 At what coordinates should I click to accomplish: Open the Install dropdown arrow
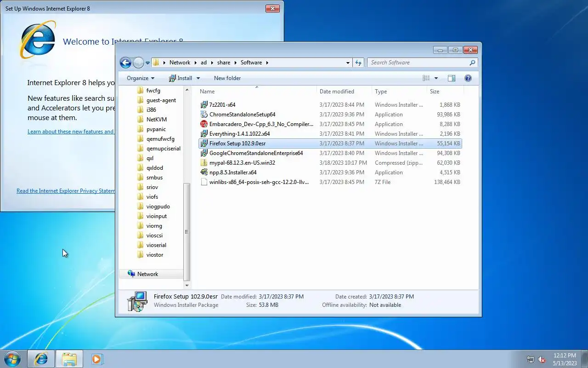[198, 78]
